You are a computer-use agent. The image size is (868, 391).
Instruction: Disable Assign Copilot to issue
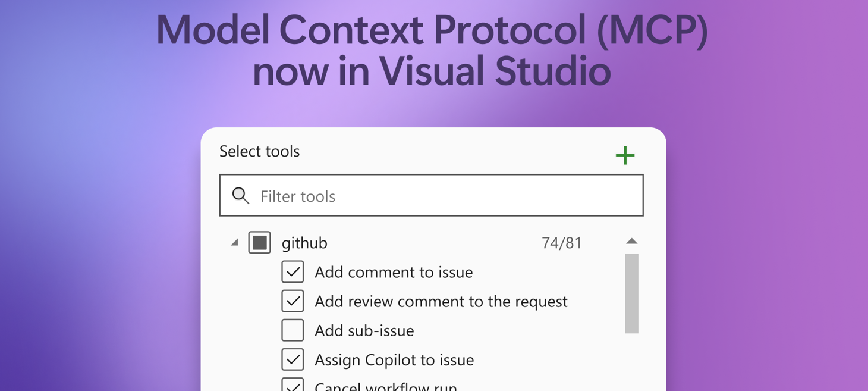293,359
